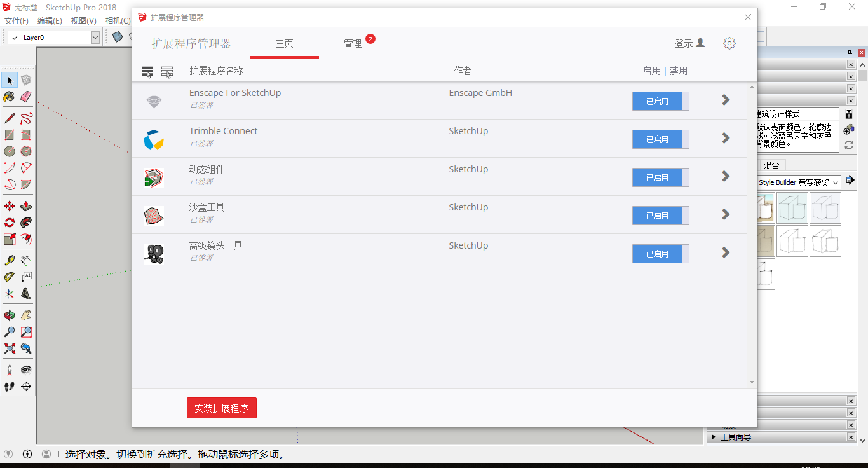Select the Circle tool
The height and width of the screenshot is (468, 868).
coord(10,151)
